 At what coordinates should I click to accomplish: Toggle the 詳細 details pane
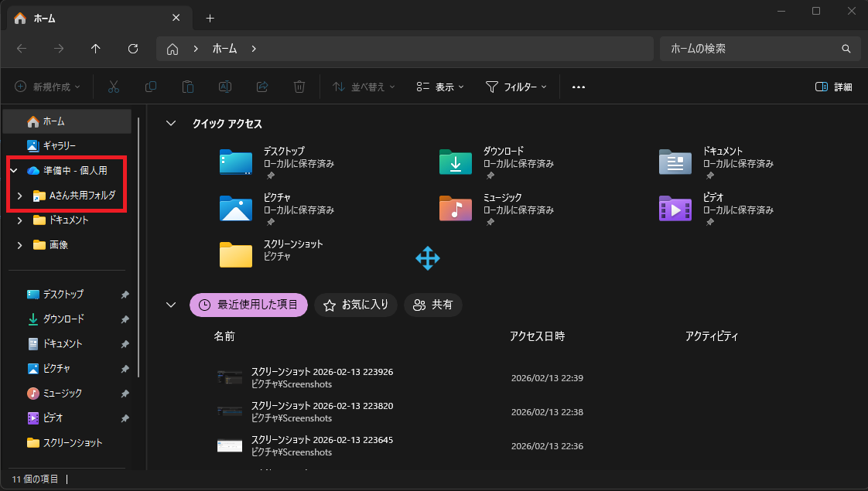[x=833, y=87]
